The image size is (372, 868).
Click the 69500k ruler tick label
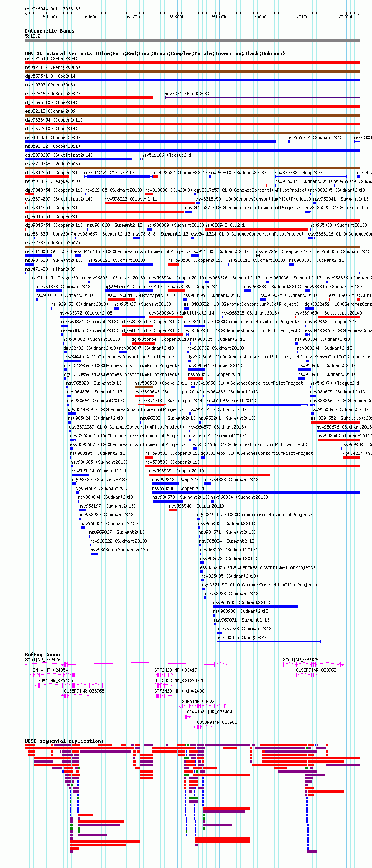coord(50,17)
